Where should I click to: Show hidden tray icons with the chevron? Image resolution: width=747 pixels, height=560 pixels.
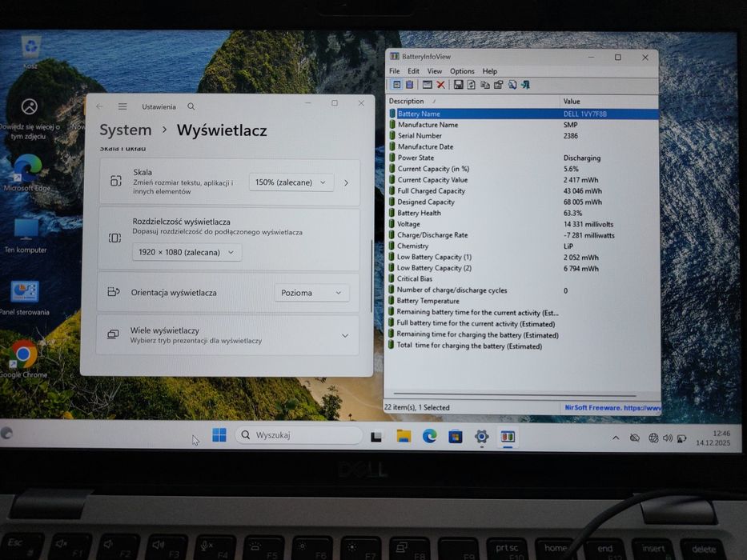[x=616, y=438]
